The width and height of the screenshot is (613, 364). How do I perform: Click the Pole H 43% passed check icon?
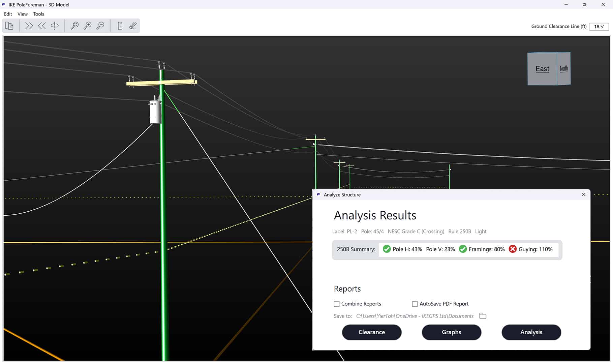387,249
